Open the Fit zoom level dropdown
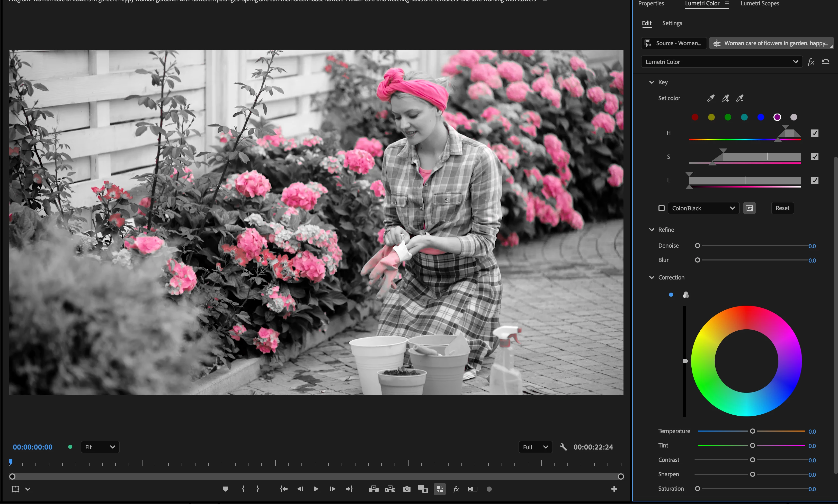The image size is (838, 504). point(100,447)
